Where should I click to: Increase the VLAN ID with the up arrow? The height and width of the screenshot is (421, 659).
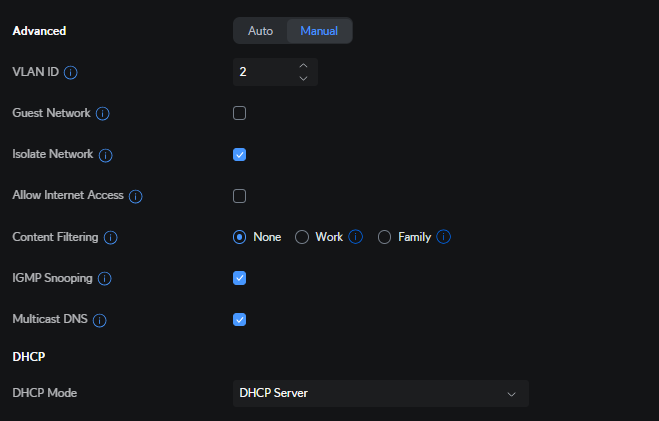point(304,66)
